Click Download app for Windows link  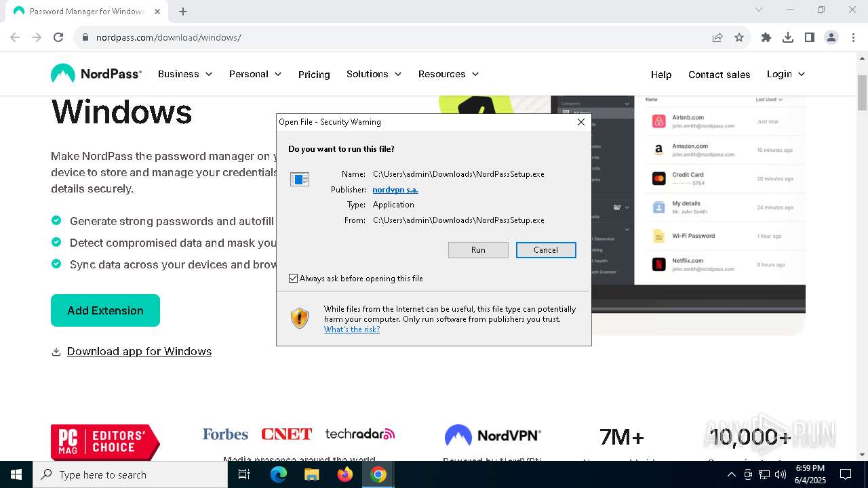point(139,351)
